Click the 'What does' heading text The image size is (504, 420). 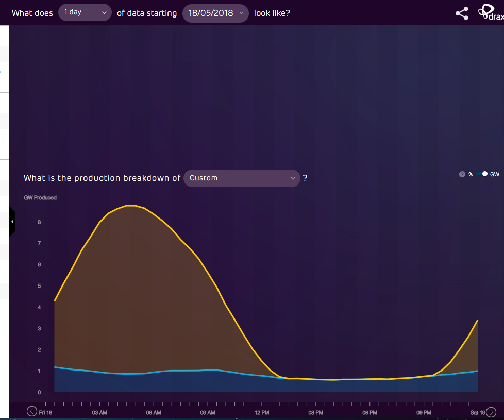pyautogui.click(x=32, y=13)
